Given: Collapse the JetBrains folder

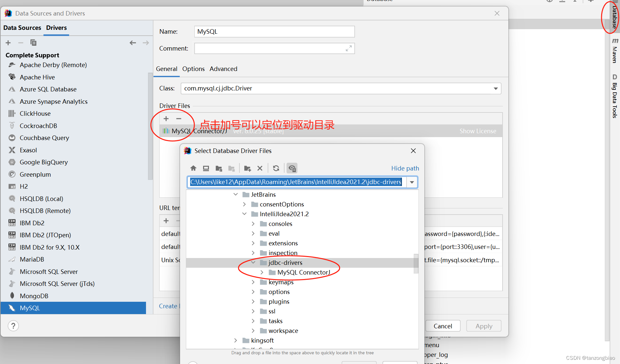Looking at the screenshot, I should click(x=236, y=194).
